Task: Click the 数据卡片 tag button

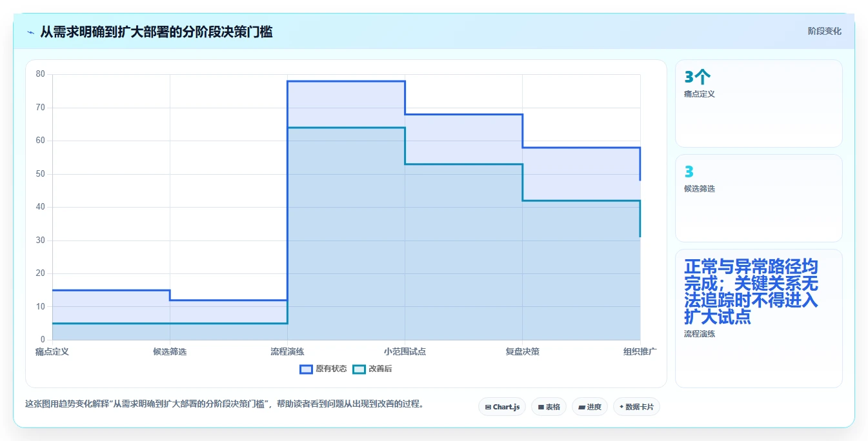Action: [x=636, y=407]
